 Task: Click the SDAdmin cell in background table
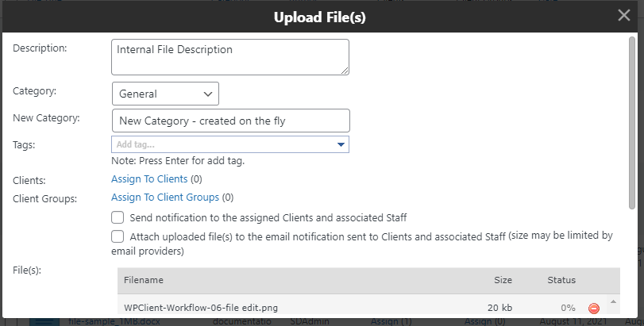click(310, 321)
